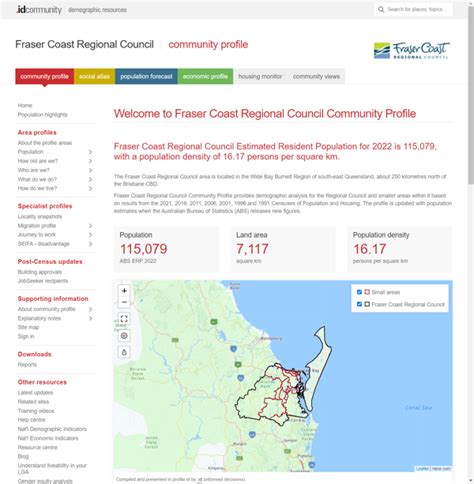Expand How do we live? chevron
Viewport: 474px width, 484px height.
pyautogui.click(x=90, y=188)
